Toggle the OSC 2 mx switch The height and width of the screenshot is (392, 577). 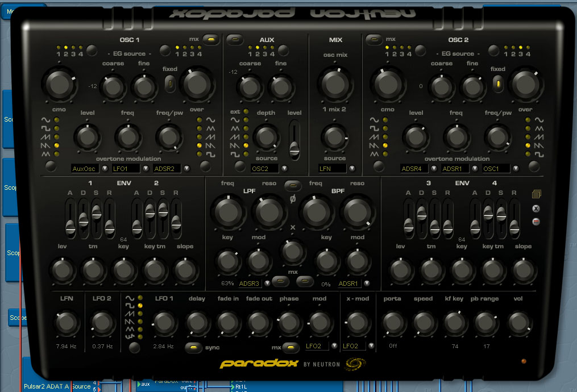(374, 39)
